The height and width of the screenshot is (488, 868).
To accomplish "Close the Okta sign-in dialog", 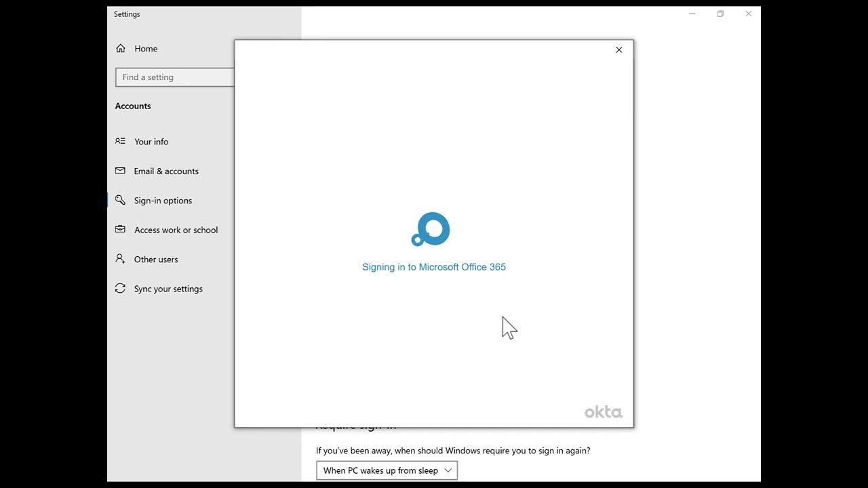I will [618, 49].
